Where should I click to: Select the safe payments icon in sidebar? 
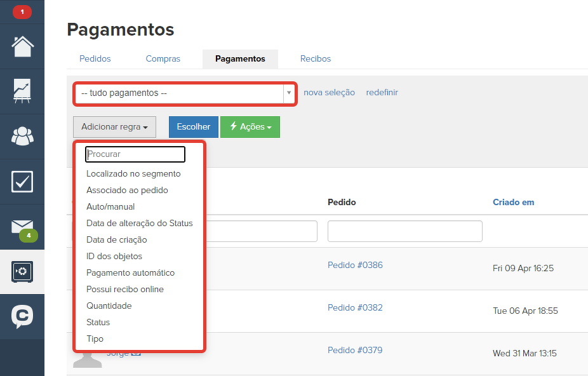(22, 271)
